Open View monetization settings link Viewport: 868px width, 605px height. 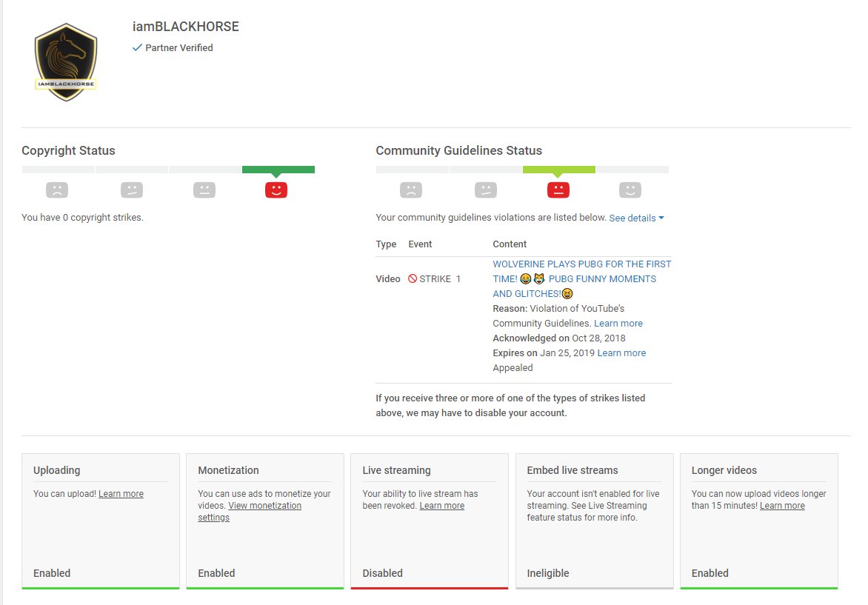[250, 512]
